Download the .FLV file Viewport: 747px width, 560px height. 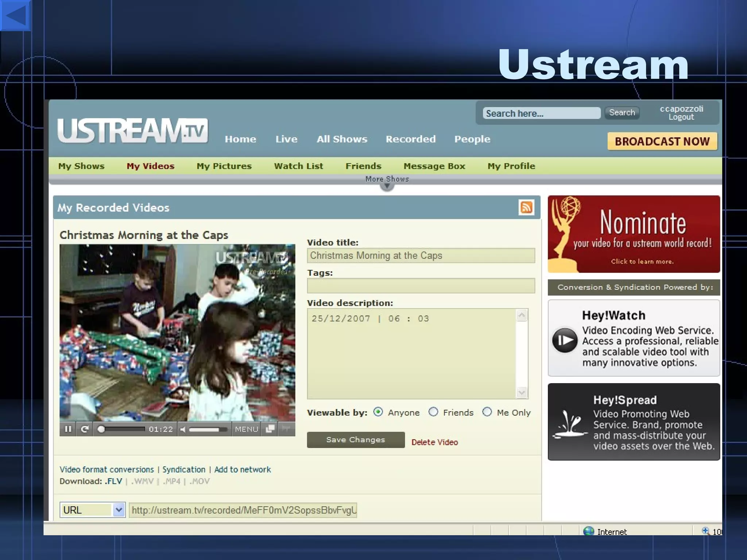pyautogui.click(x=114, y=481)
